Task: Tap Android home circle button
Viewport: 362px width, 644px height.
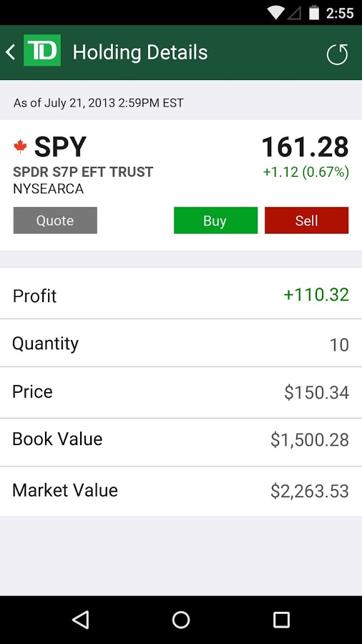Action: (x=181, y=620)
